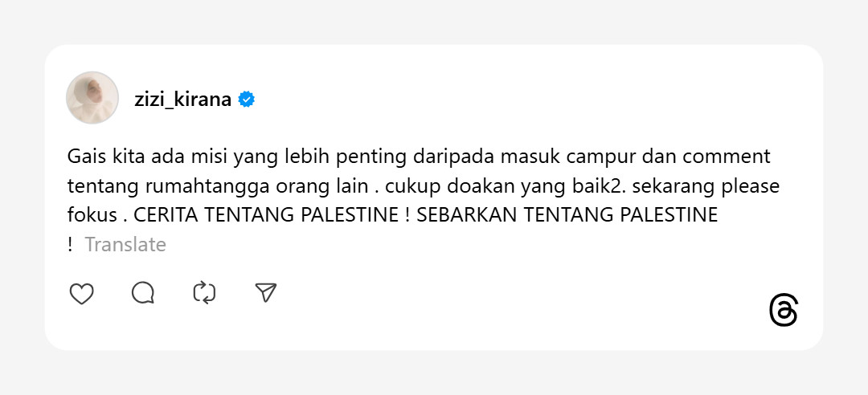This screenshot has height=395, width=868.
Task: Like the post with the heart icon
Action: [x=81, y=294]
